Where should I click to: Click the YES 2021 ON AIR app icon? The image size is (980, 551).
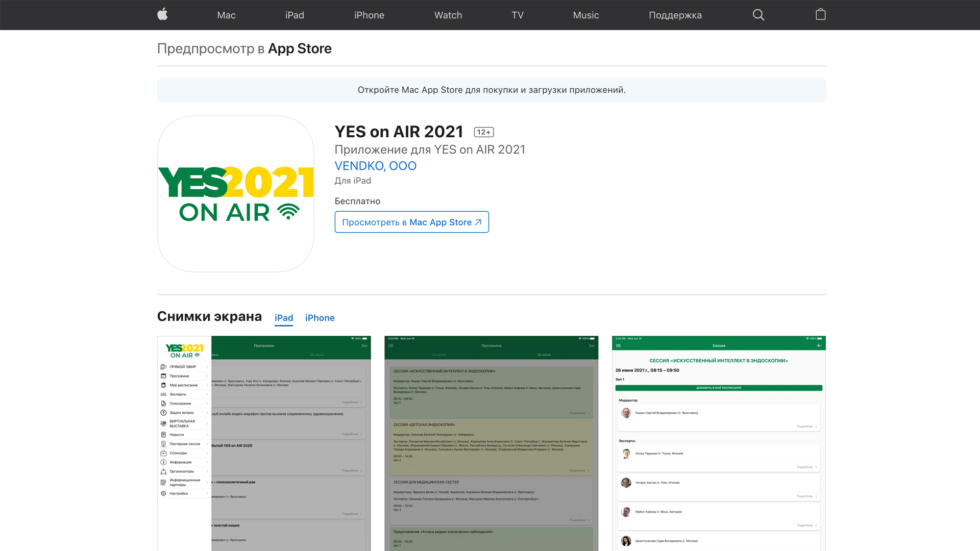point(235,194)
